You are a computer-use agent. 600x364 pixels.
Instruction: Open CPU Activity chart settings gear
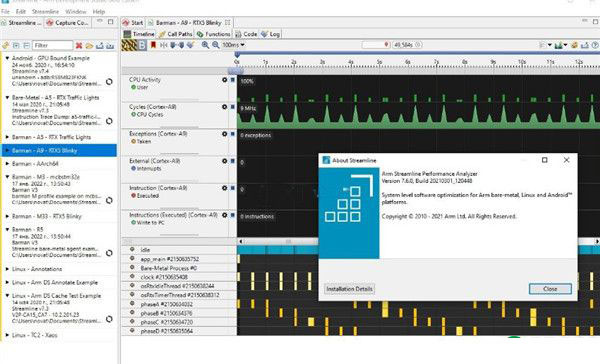pos(225,80)
